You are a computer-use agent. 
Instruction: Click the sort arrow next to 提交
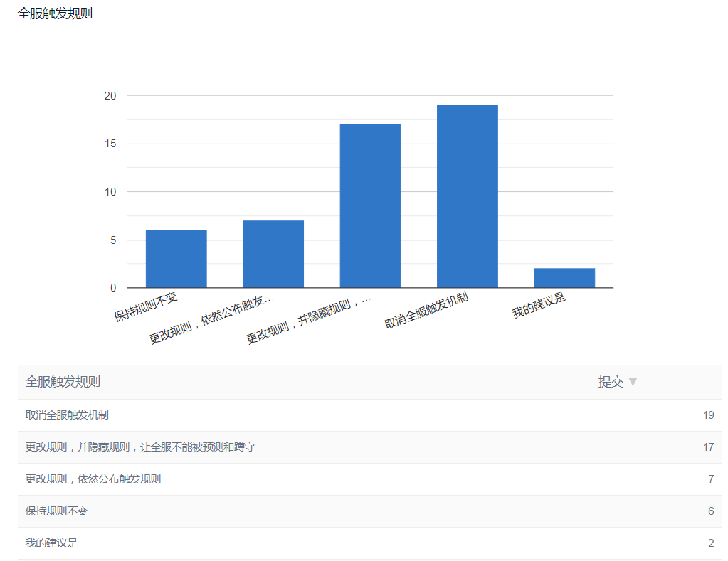tap(633, 382)
